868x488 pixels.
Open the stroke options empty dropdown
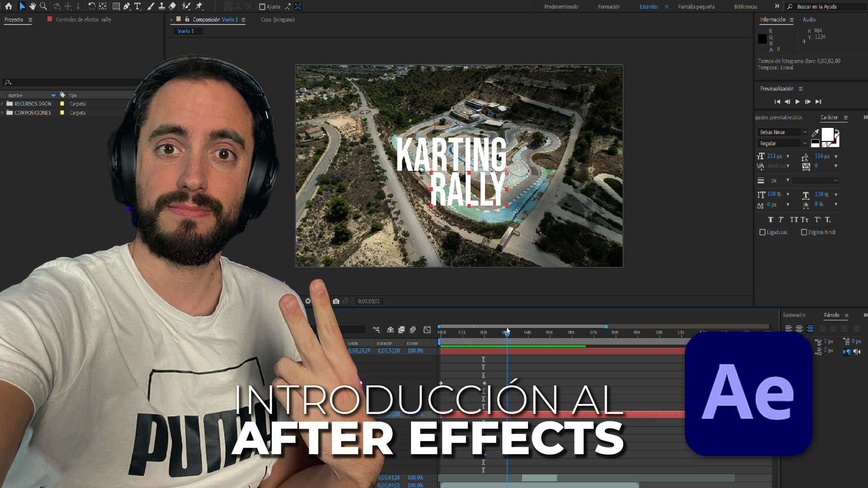click(816, 181)
